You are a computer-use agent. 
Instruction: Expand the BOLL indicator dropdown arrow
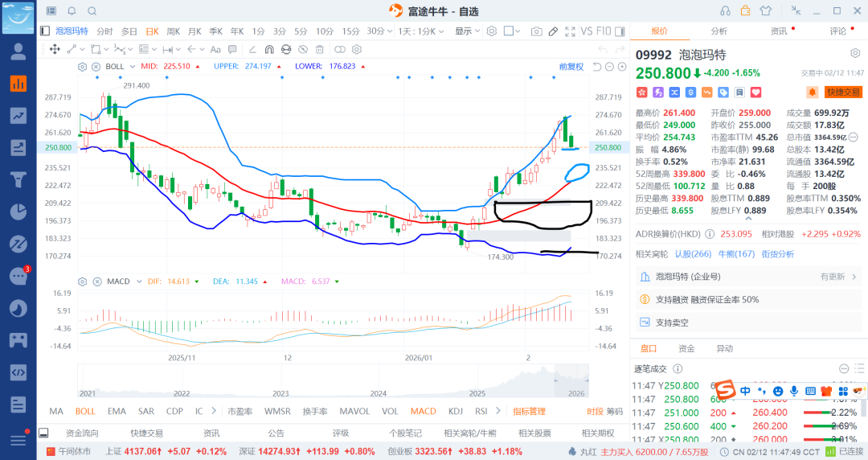pyautogui.click(x=133, y=67)
